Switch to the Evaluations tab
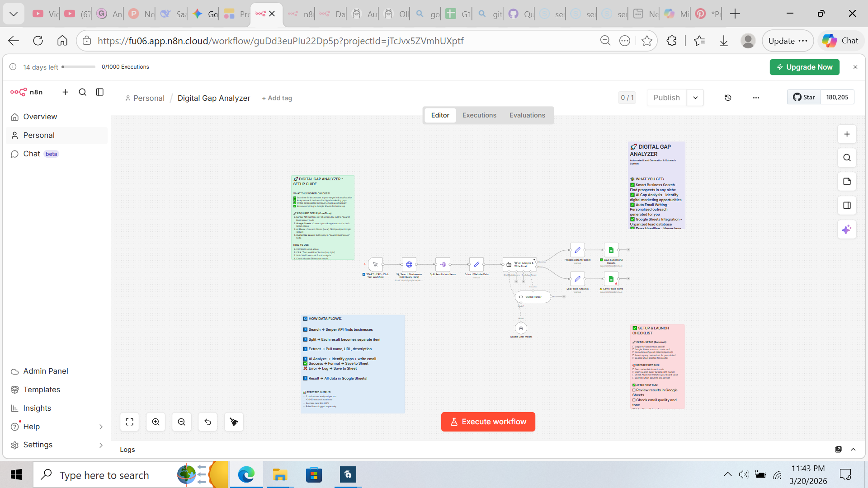This screenshot has width=868, height=488. 527,115
